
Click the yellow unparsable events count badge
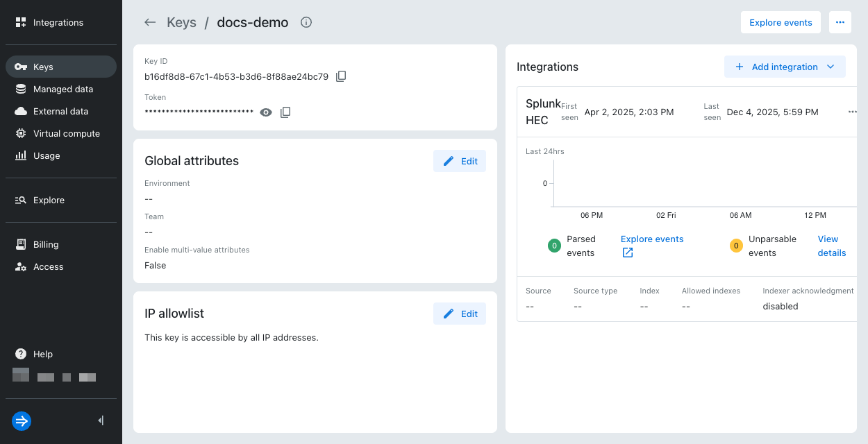coord(736,246)
